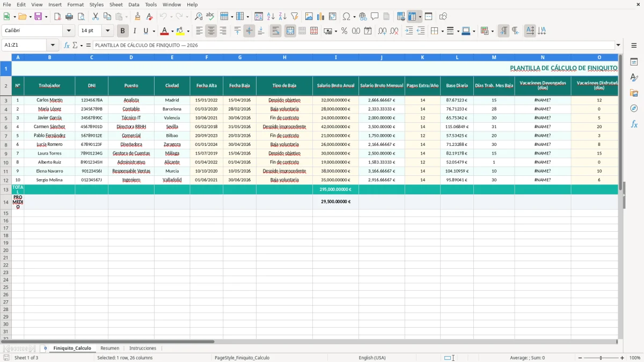Toggle Align Right
Image resolution: width=644 pixels, height=362 pixels.
(x=223, y=31)
